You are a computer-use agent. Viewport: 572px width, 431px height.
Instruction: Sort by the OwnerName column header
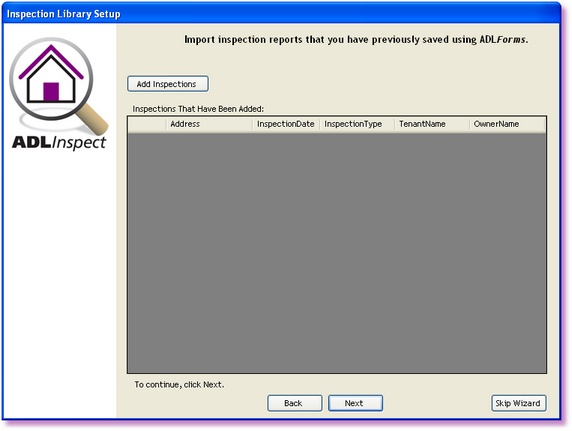(507, 124)
